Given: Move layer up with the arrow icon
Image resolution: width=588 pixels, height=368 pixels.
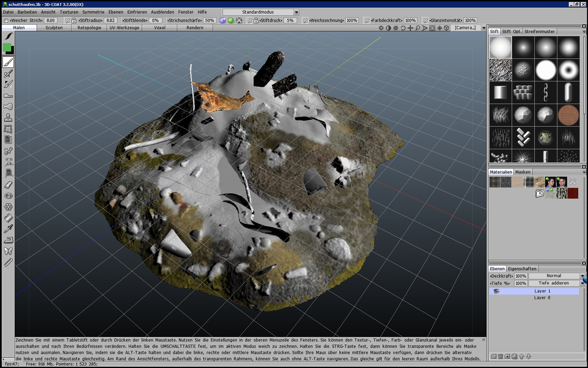Looking at the screenshot, I should pos(522,356).
